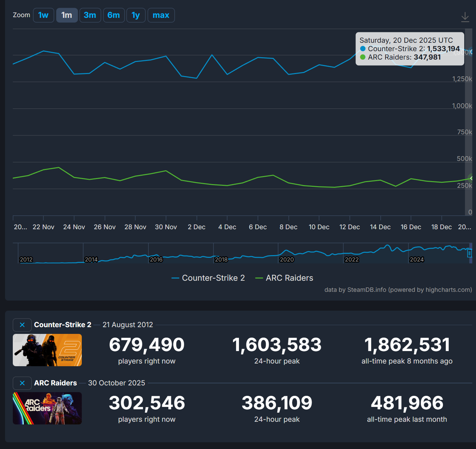The image size is (476, 449).
Task: Remove ARC Raiders with its X button
Action: coord(22,383)
